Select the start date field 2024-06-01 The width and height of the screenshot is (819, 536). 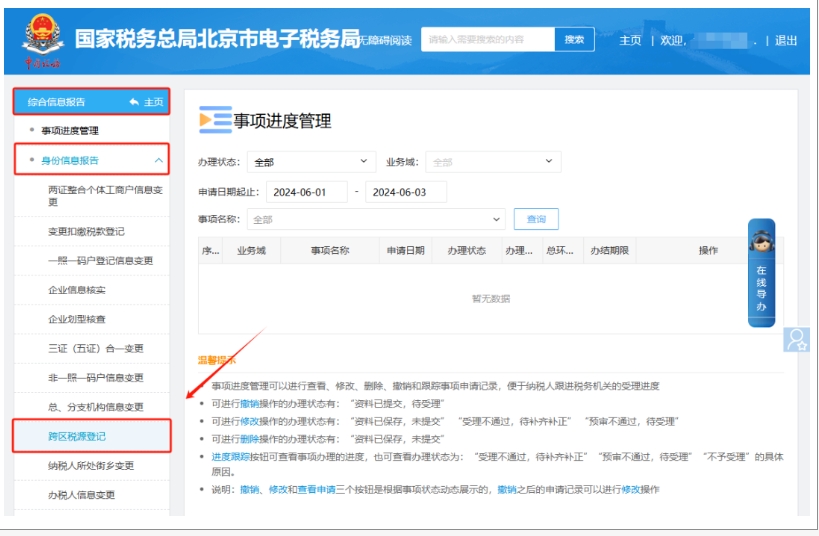click(x=306, y=192)
